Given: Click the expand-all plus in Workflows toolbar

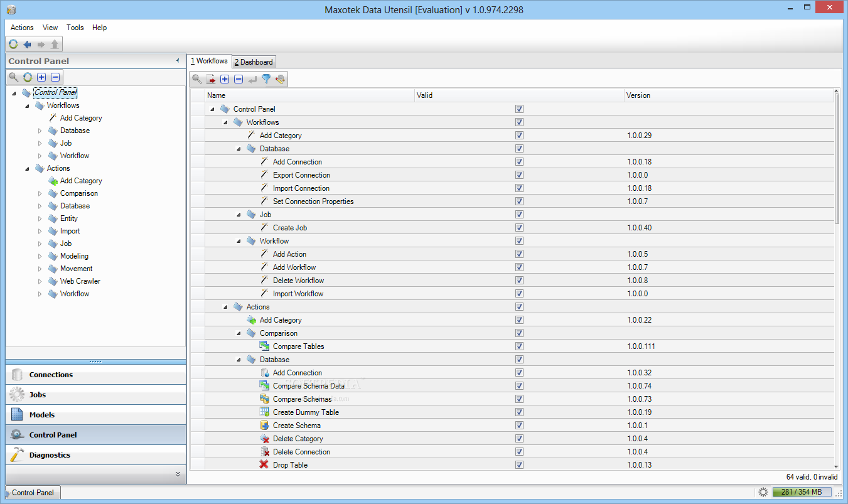Looking at the screenshot, I should 225,79.
